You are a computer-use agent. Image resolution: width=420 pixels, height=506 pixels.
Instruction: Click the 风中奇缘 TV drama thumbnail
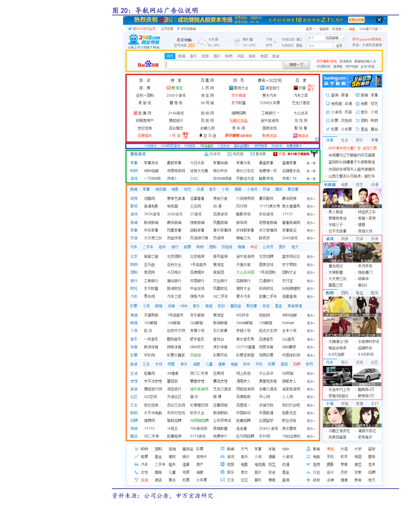tap(337, 199)
